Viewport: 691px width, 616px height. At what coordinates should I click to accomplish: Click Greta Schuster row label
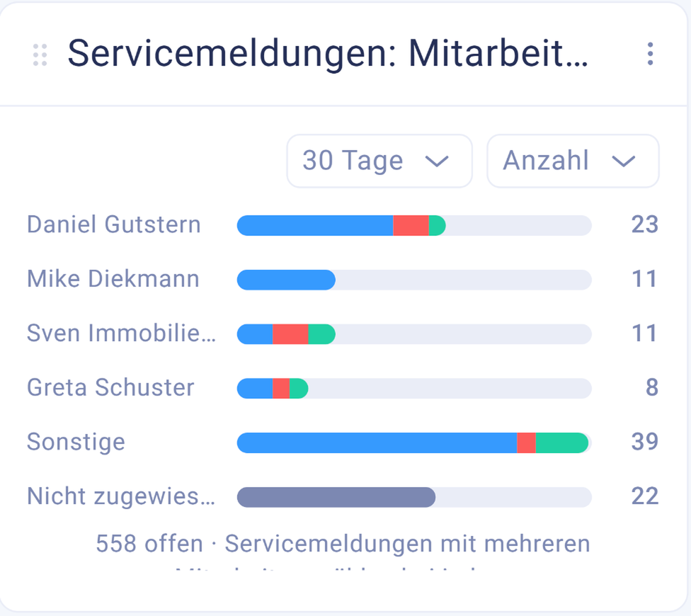point(110,388)
